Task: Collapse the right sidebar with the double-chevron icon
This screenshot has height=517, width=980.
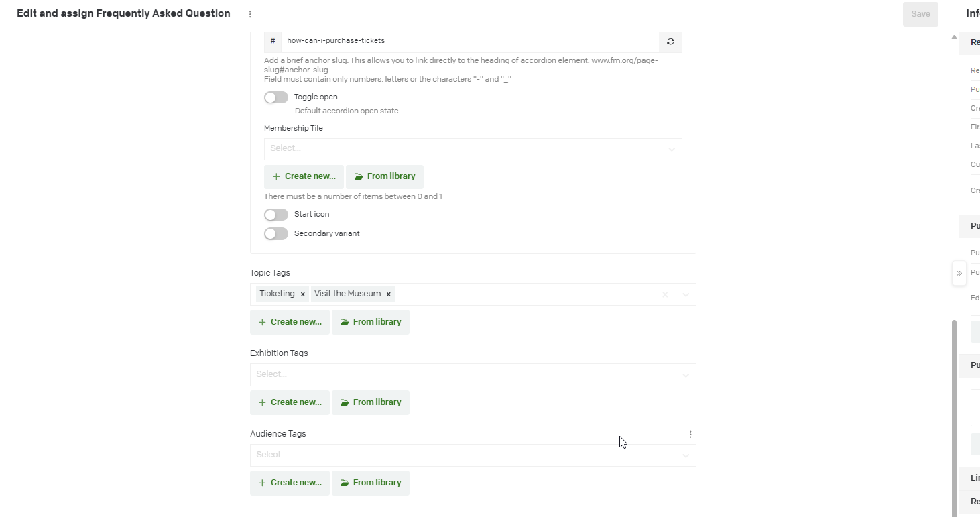Action: tap(959, 273)
